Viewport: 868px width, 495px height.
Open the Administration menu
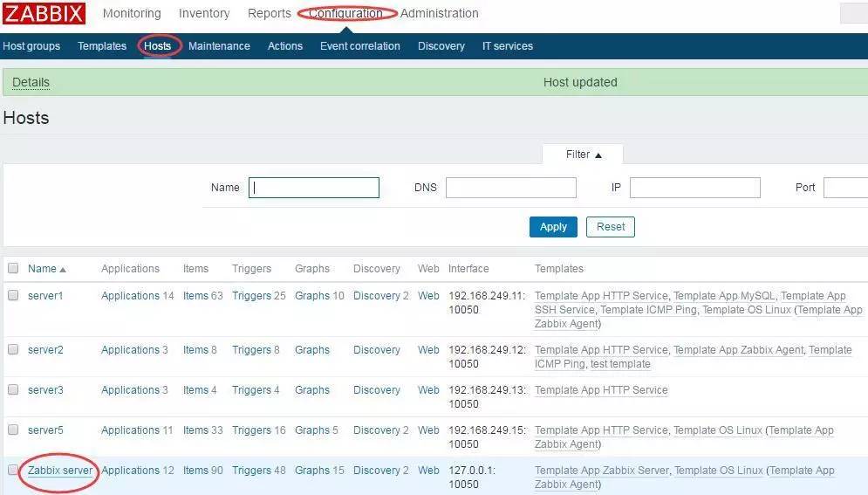pos(439,14)
